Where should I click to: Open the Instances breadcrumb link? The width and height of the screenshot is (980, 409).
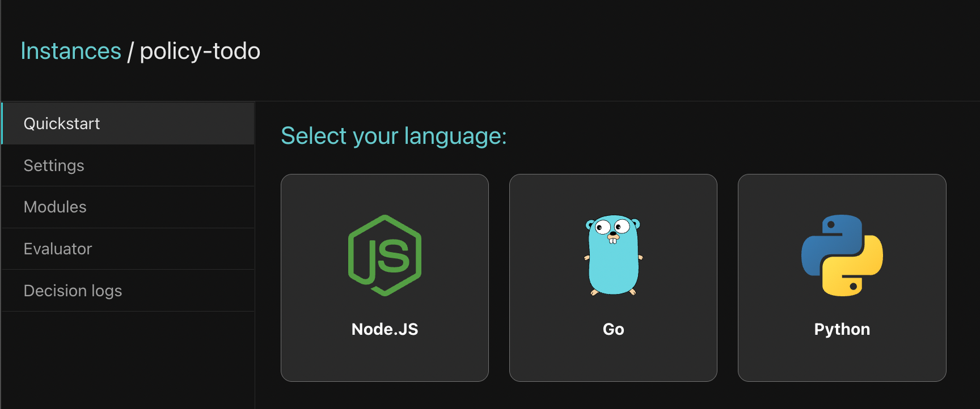(x=71, y=51)
